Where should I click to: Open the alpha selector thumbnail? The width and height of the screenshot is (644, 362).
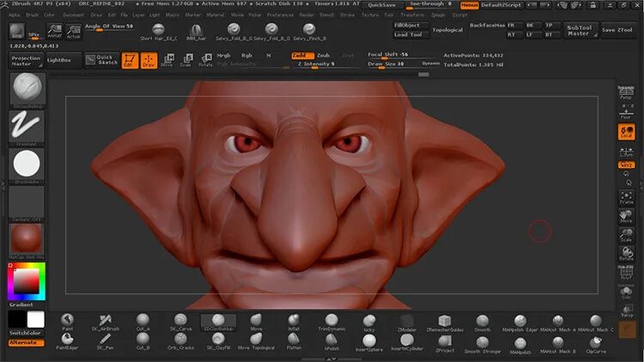point(27,166)
